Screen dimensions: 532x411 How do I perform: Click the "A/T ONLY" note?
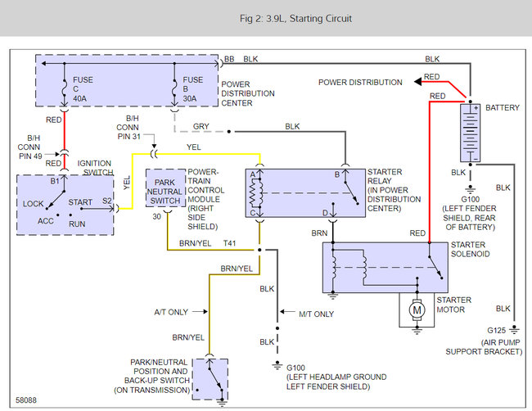[171, 312]
